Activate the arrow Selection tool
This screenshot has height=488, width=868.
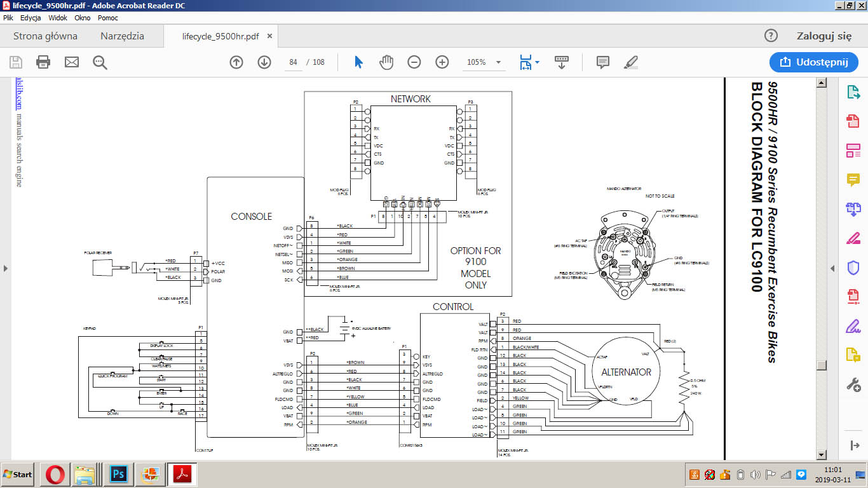[x=358, y=62]
